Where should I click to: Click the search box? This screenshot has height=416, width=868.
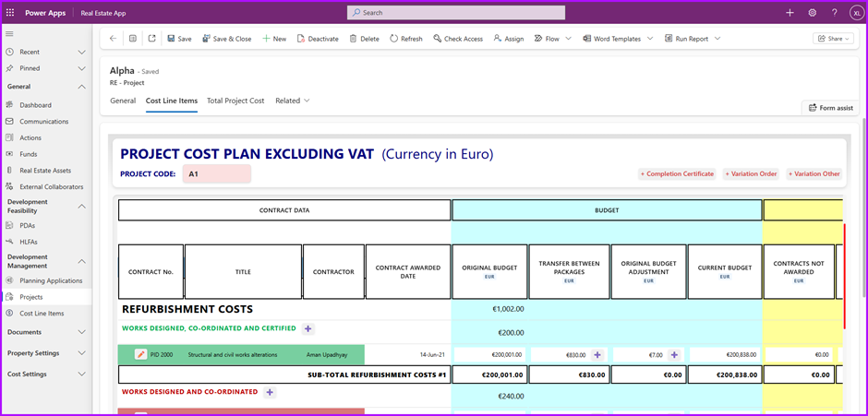click(456, 13)
